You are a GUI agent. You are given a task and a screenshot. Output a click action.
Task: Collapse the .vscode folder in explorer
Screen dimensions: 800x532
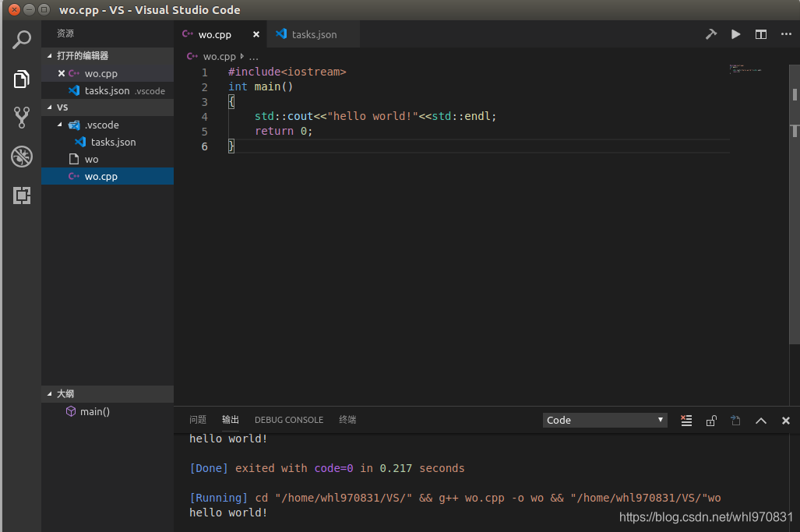pyautogui.click(x=107, y=125)
